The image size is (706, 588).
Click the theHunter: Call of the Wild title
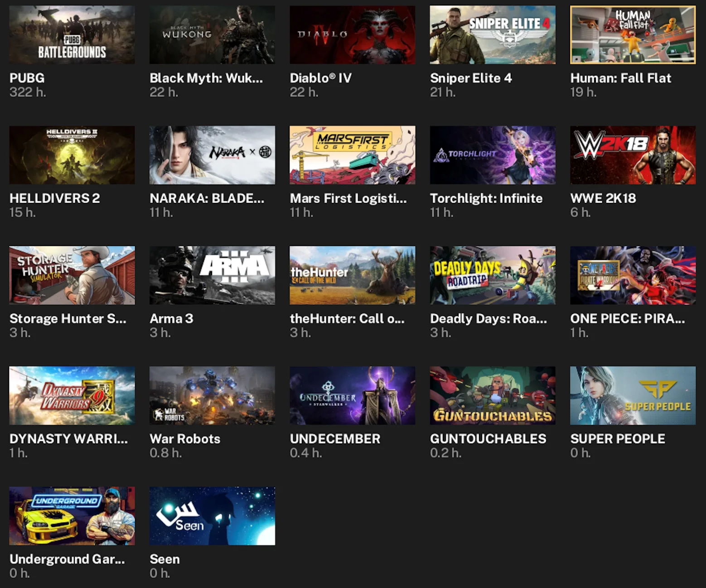[x=348, y=318]
